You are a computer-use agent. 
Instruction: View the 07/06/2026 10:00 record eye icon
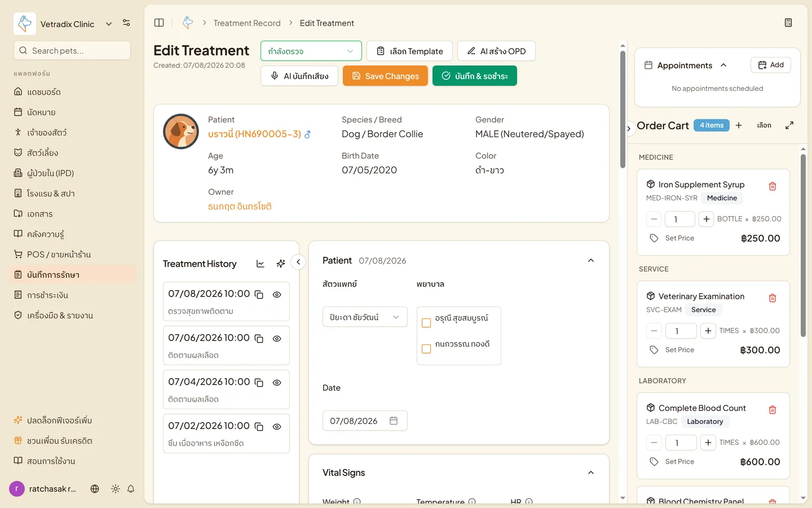point(277,339)
